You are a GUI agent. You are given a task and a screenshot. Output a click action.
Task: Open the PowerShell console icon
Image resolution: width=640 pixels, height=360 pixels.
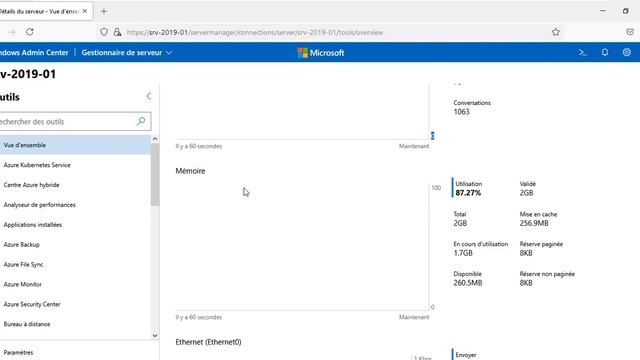point(583,53)
